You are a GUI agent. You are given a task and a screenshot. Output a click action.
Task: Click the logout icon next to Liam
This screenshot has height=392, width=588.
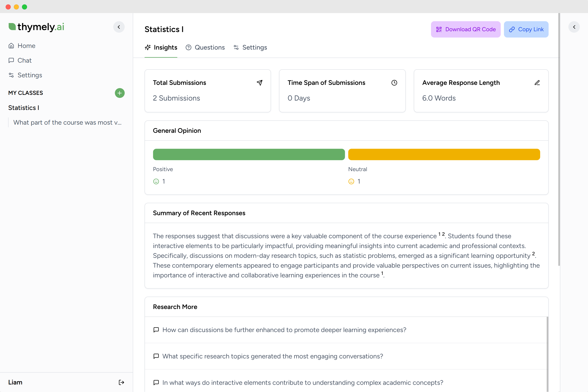coord(121,382)
